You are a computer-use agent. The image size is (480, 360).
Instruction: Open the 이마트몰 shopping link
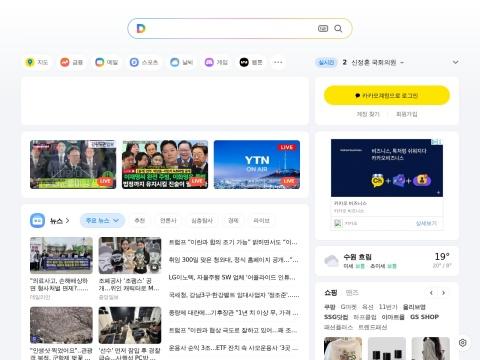tap(393, 317)
